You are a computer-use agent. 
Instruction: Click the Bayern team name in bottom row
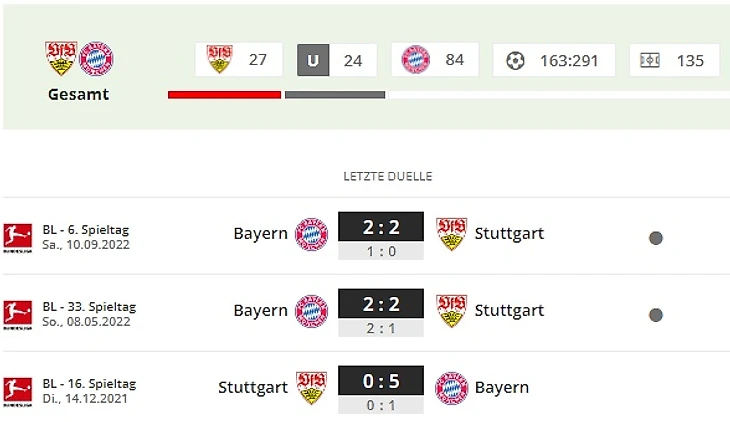(x=502, y=388)
